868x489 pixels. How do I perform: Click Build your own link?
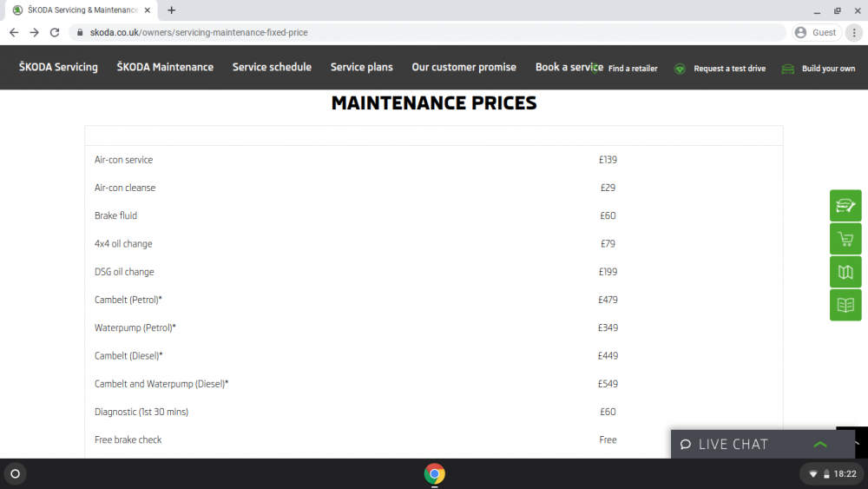[828, 69]
